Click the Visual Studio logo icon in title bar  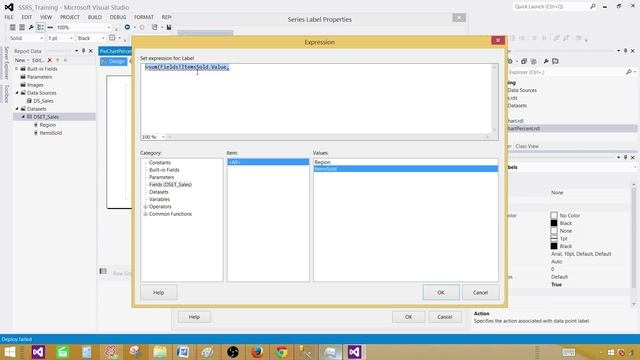[9, 7]
